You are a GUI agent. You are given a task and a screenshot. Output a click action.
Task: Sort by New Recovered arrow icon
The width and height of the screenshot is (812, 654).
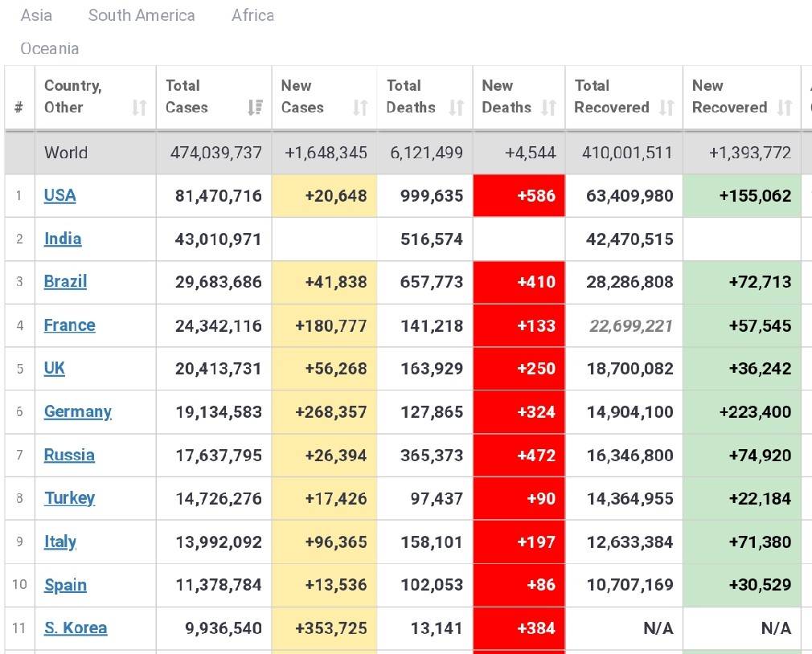tap(785, 108)
